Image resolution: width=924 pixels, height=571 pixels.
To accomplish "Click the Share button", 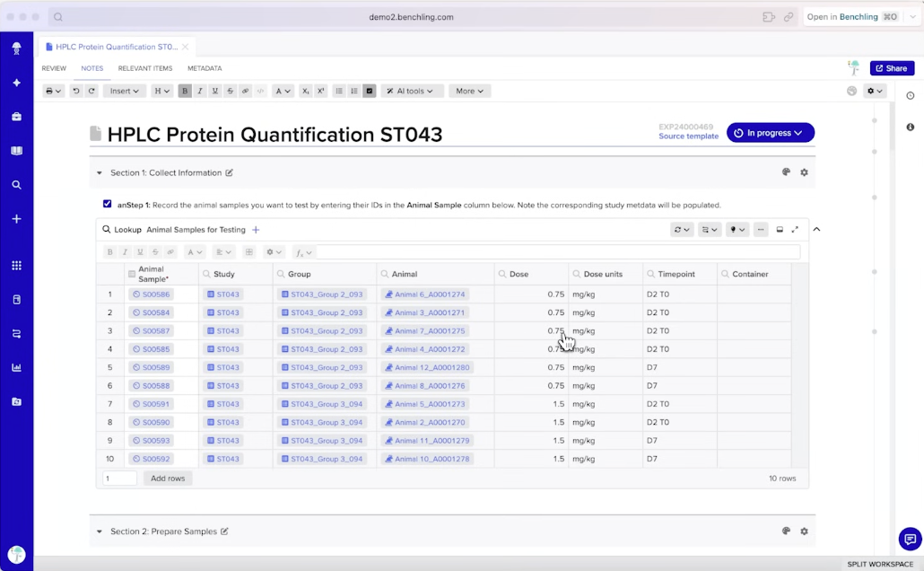I will [890, 68].
